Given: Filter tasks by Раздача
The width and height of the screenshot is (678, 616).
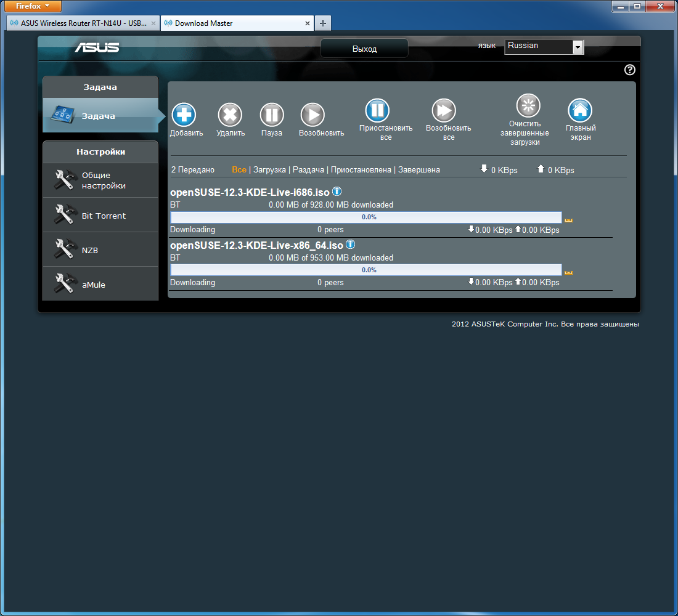Looking at the screenshot, I should tap(308, 170).
